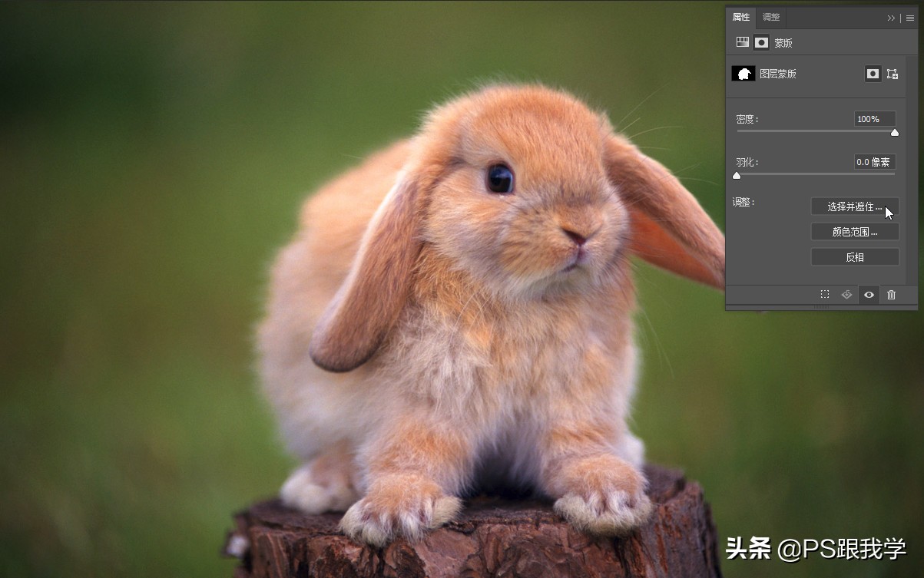Click the 密度 value field showing 100%
Screen dimensions: 924x578
pyautogui.click(x=875, y=119)
